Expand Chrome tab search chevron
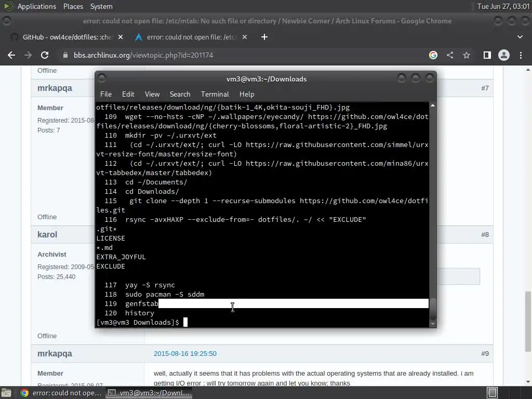The image size is (532, 399). coord(520,37)
